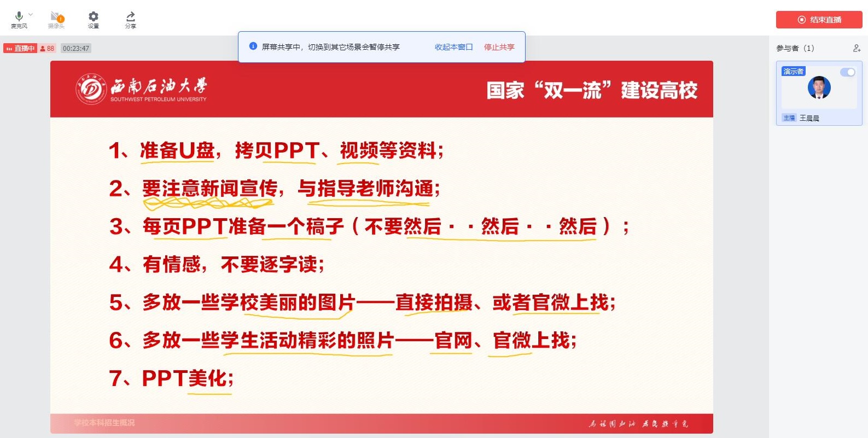The width and height of the screenshot is (868, 438).
Task: Expand the microphone options dropdown arrow
Action: click(x=31, y=14)
